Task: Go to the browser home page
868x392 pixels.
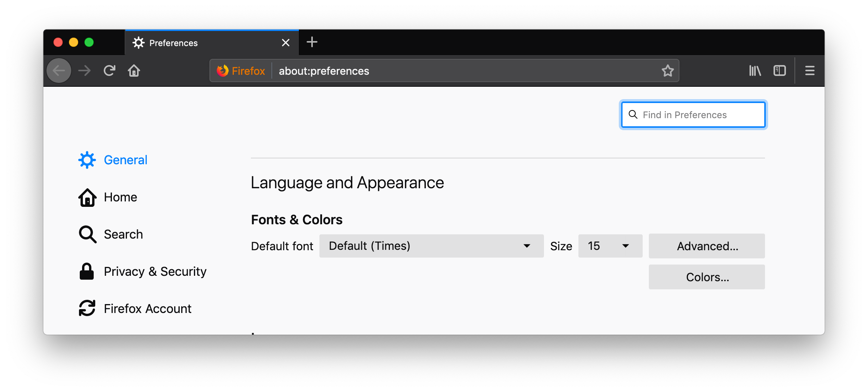Action: click(x=134, y=71)
